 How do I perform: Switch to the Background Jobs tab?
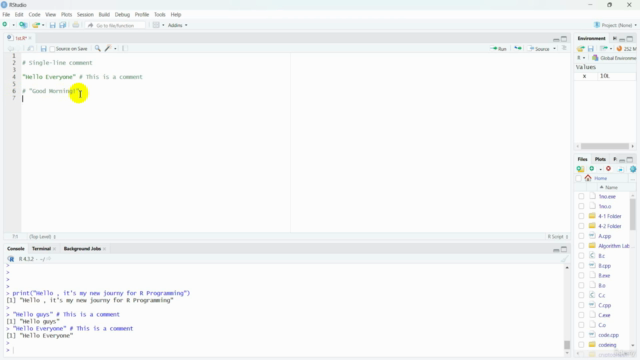click(x=82, y=249)
